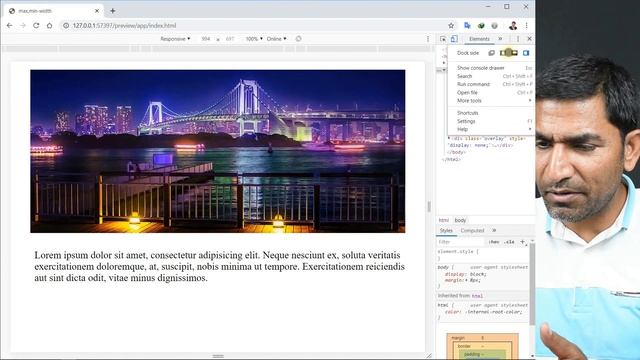Open a new browser tab

click(x=113, y=11)
